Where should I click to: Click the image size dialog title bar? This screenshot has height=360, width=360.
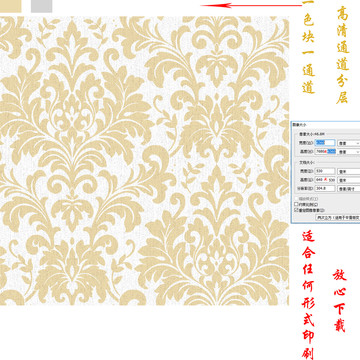pos(326,125)
